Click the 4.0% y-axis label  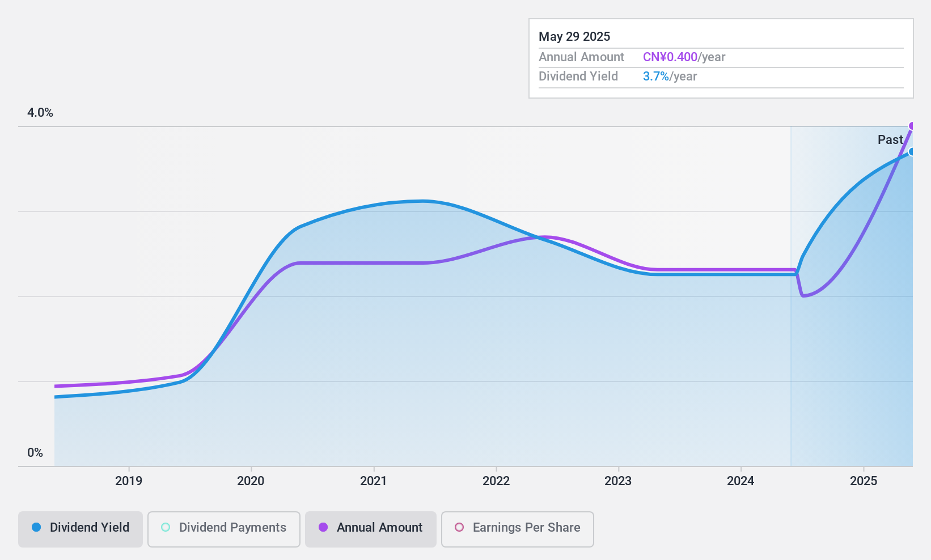point(40,113)
